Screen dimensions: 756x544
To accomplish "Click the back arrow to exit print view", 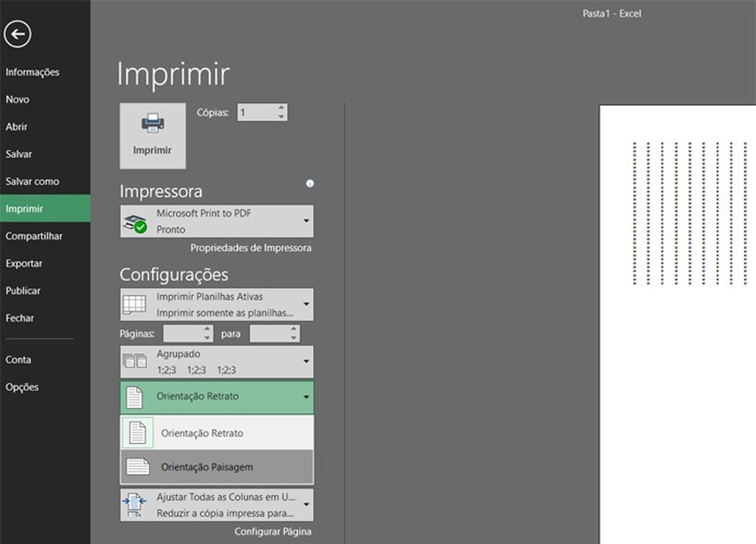I will [17, 34].
